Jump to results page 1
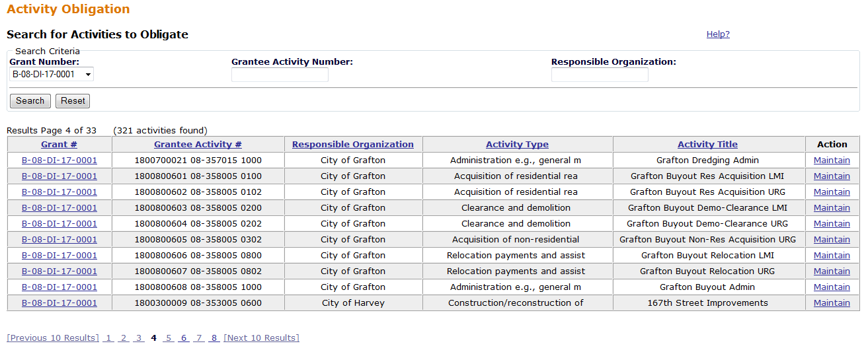Image resolution: width=868 pixels, height=358 pixels. 108,338
